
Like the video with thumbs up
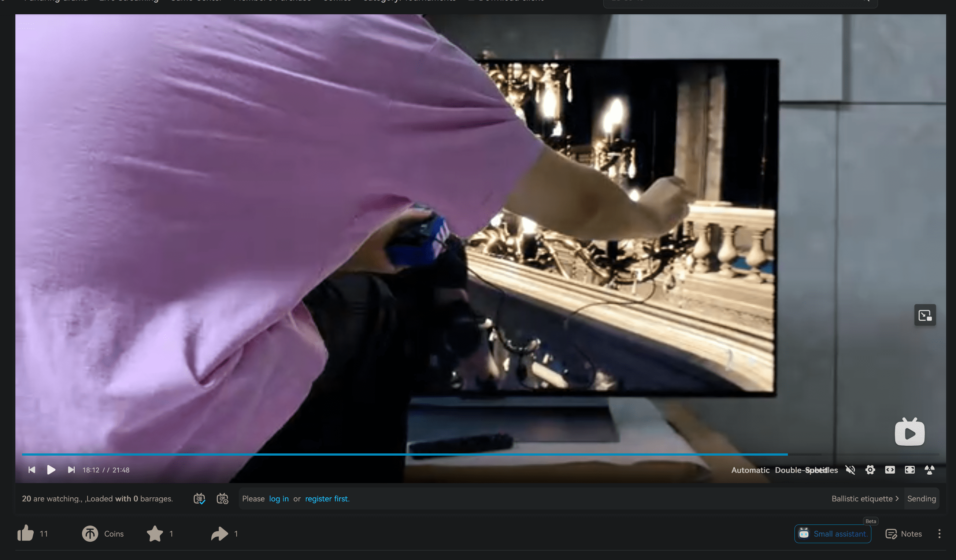coord(25,533)
